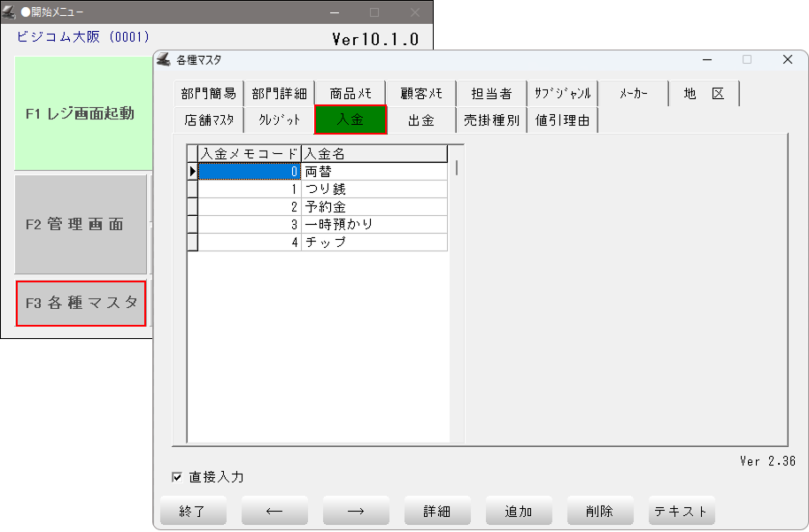This screenshot has height=532, width=809.
Task: Switch to the 出金 tab
Action: [x=421, y=120]
